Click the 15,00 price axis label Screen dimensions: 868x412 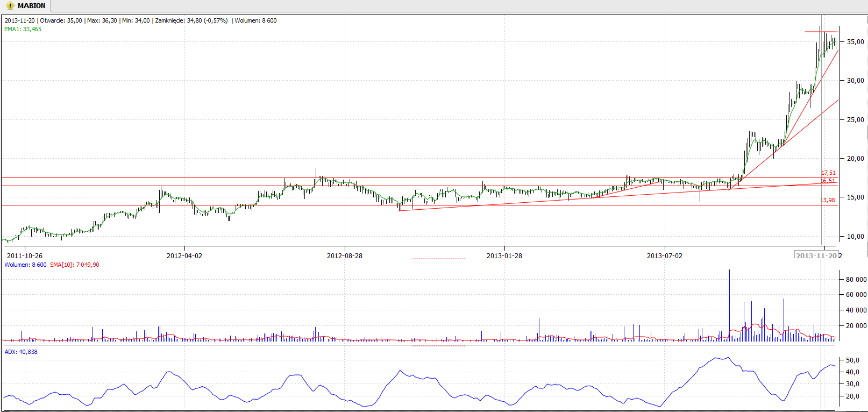[856, 197]
